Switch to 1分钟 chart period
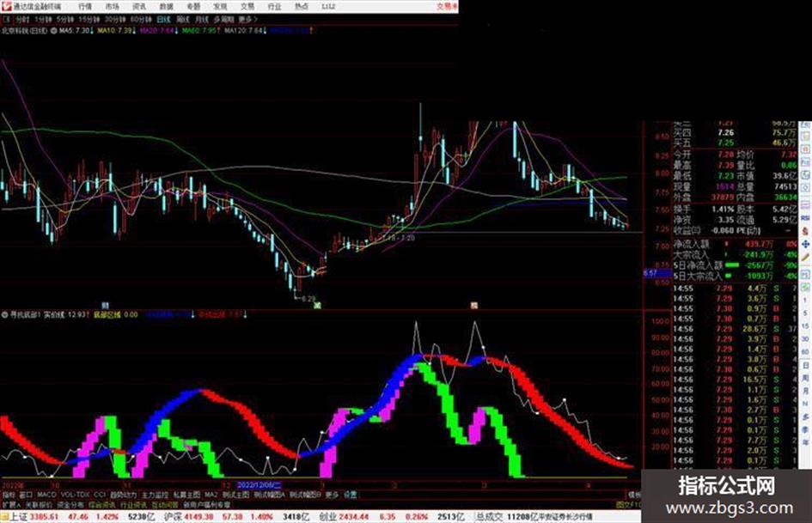 click(x=43, y=20)
